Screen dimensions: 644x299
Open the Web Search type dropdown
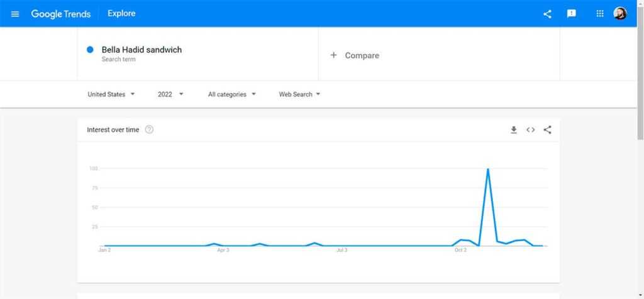point(299,94)
